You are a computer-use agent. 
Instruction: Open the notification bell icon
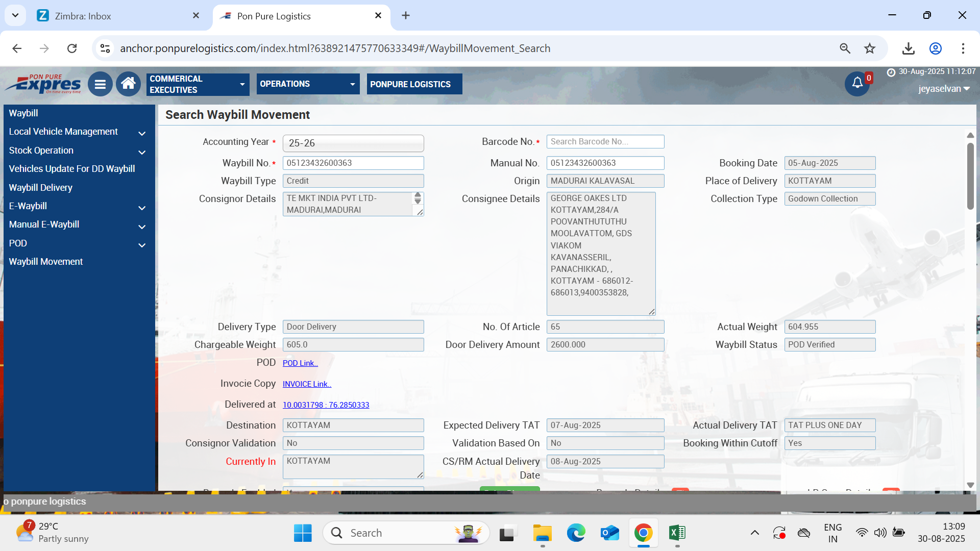pyautogui.click(x=857, y=83)
